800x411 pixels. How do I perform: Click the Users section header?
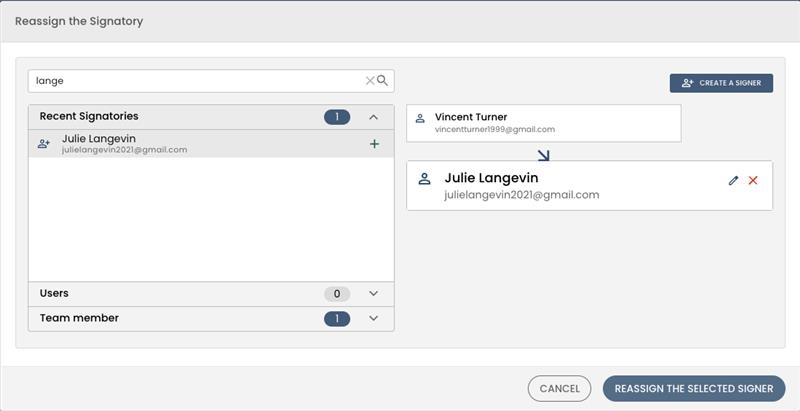(x=211, y=294)
